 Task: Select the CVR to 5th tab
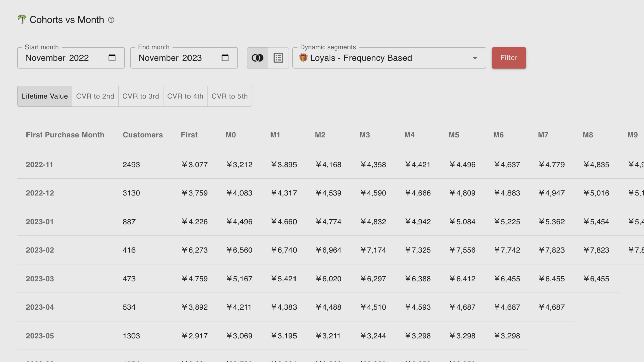tap(229, 96)
